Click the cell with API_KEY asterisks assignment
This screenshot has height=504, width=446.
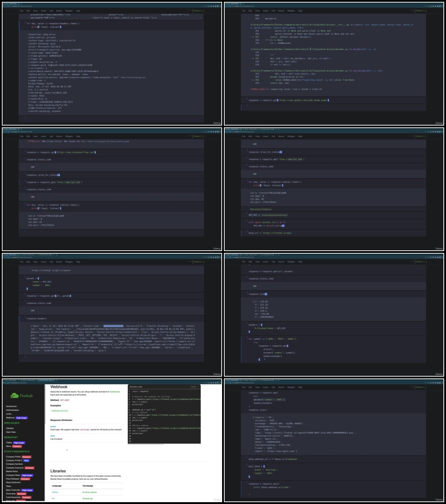(334, 215)
